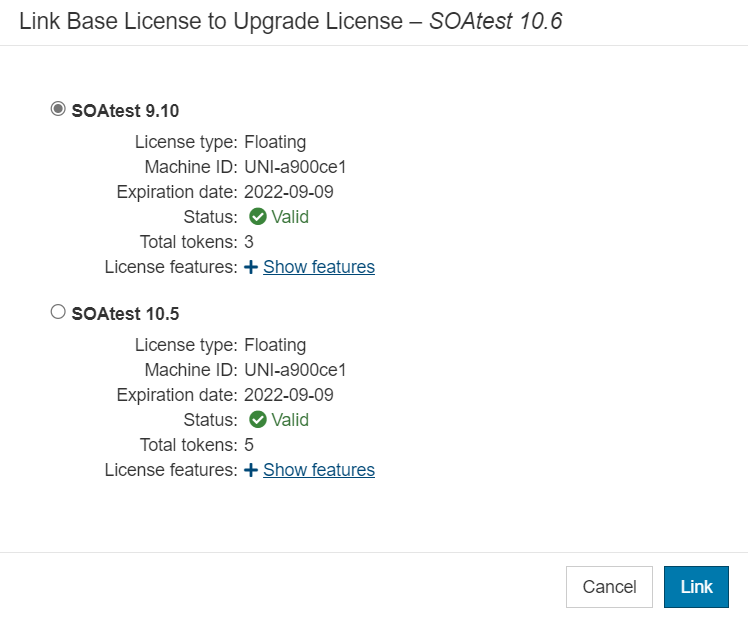
Task: Expand Show features link under SOAtest 9.10
Action: tap(319, 267)
